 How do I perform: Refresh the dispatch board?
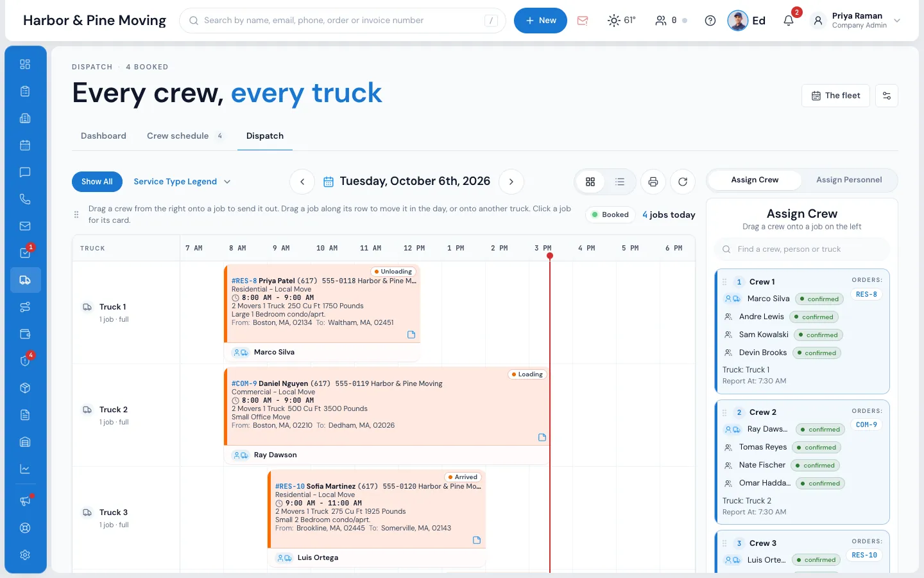(x=683, y=182)
